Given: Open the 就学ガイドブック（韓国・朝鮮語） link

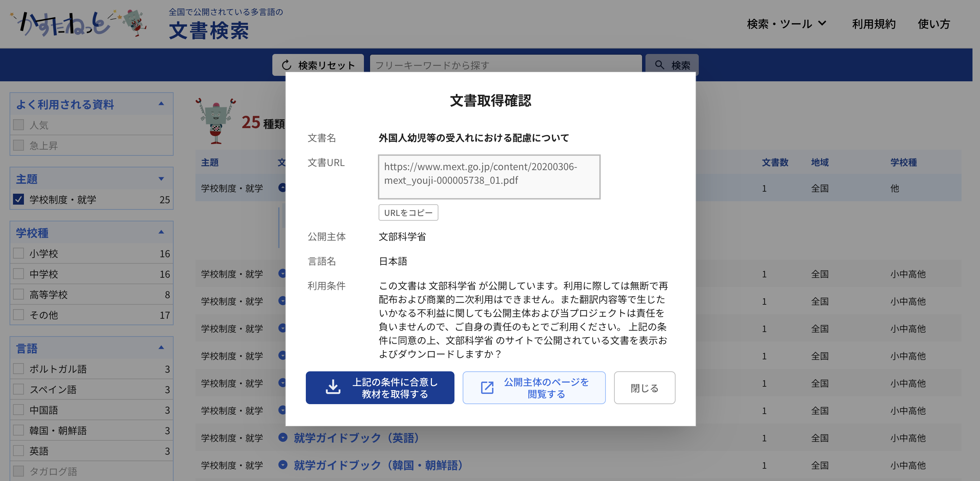Looking at the screenshot, I should tap(378, 465).
